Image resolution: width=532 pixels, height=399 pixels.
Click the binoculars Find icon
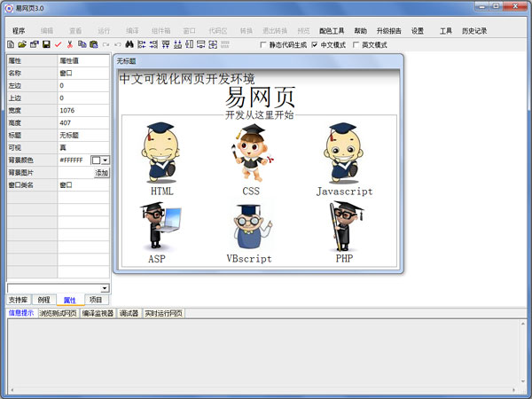pos(129,44)
